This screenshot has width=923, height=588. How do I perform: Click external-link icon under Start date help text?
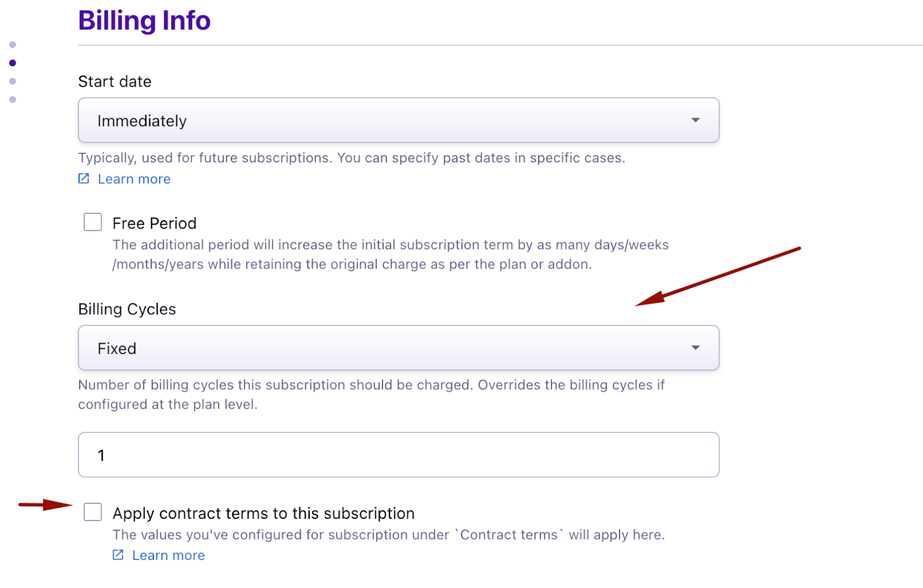point(84,179)
